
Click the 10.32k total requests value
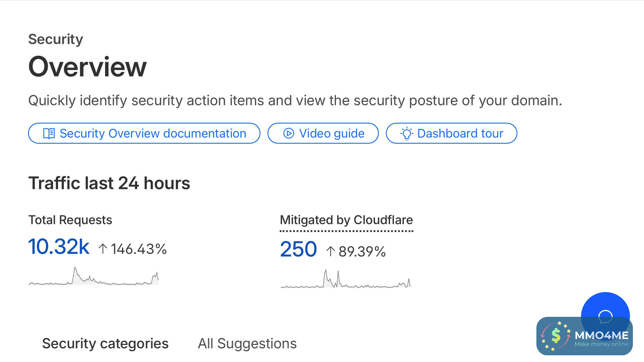pos(59,247)
